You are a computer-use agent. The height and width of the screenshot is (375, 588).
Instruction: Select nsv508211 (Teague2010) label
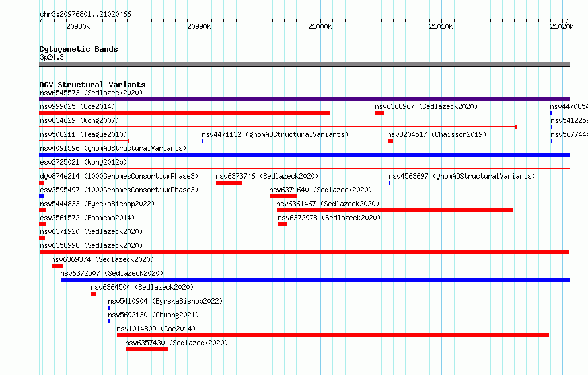83,134
